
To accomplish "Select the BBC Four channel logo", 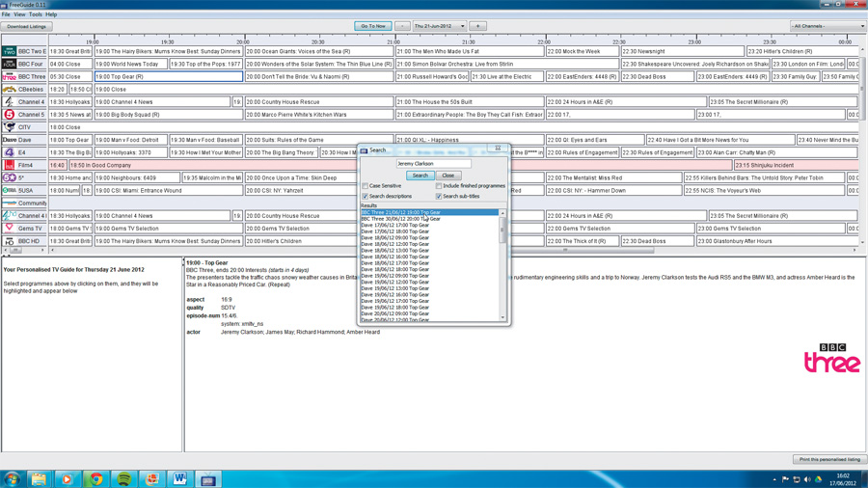I will (x=9, y=65).
